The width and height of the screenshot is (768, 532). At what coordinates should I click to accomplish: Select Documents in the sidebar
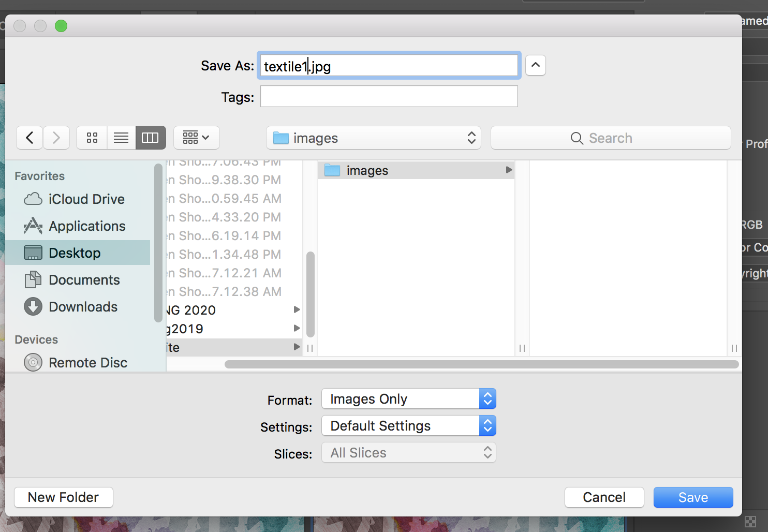(84, 280)
